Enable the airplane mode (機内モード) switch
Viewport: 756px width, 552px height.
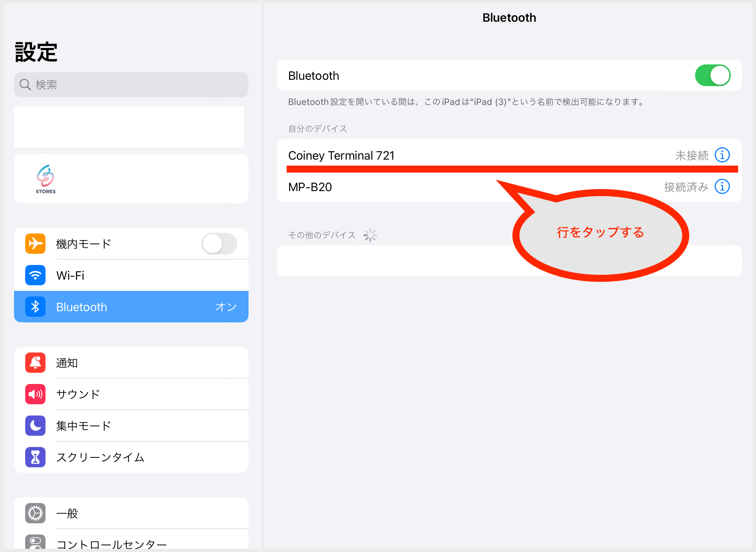[219, 244]
